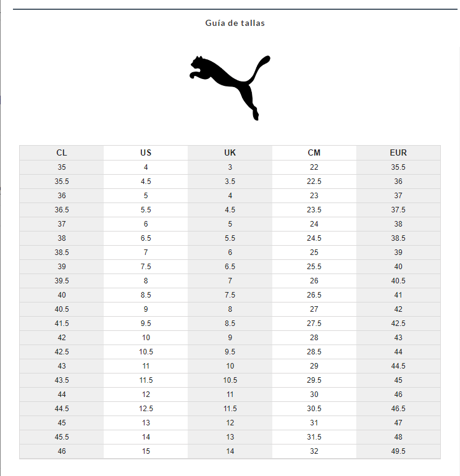Click CL size 46 in last row

click(62, 451)
